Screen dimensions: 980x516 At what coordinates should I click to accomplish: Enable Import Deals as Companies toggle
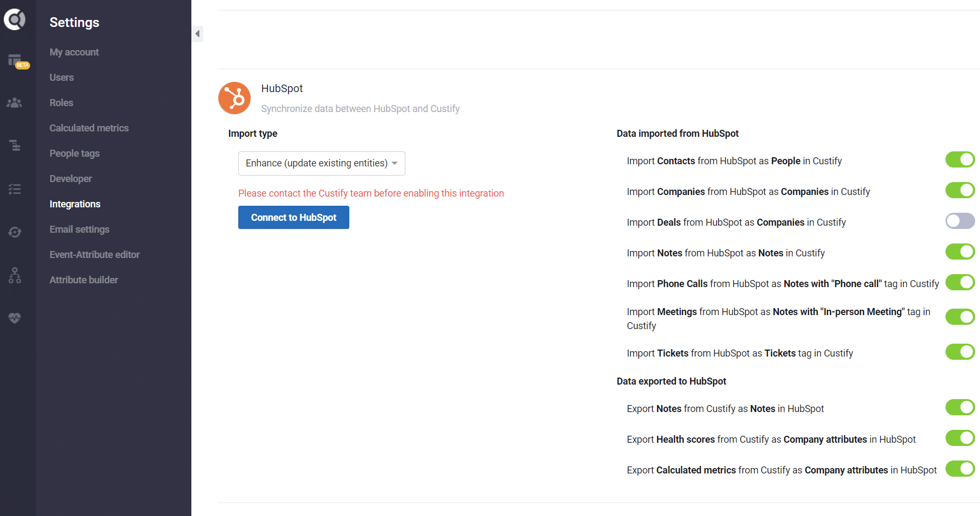coord(960,221)
